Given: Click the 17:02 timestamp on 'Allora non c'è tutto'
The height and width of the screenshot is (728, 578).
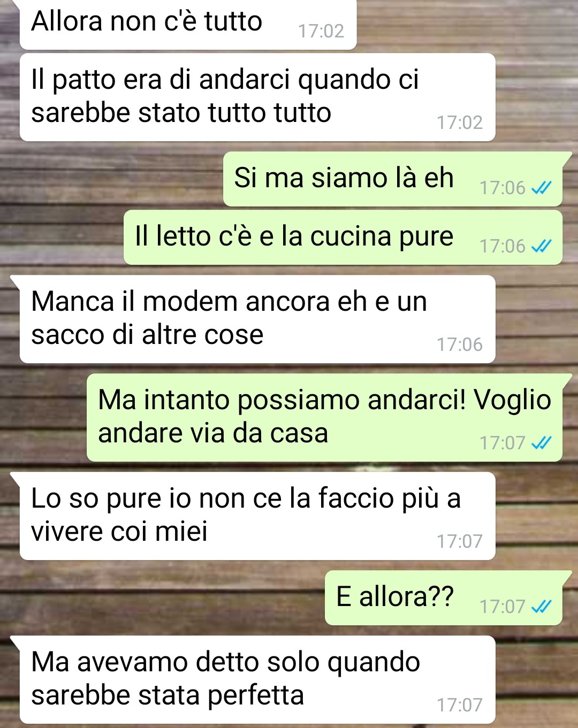Looking at the screenshot, I should click(321, 31).
